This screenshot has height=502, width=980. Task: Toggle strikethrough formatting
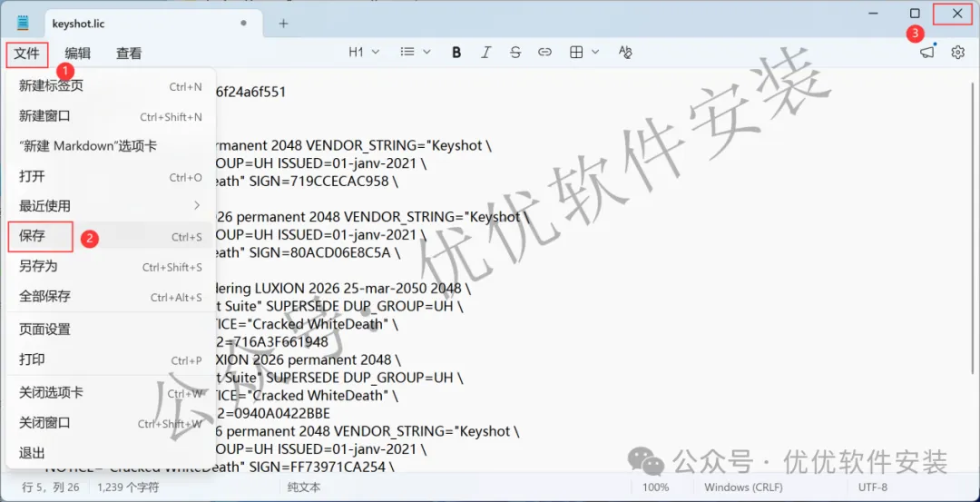pyautogui.click(x=515, y=53)
